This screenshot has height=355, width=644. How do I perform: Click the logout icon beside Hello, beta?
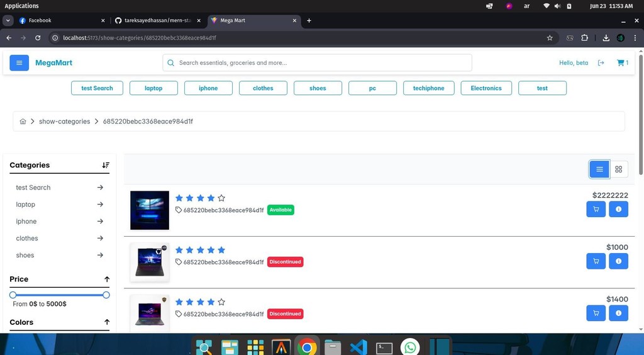[601, 63]
